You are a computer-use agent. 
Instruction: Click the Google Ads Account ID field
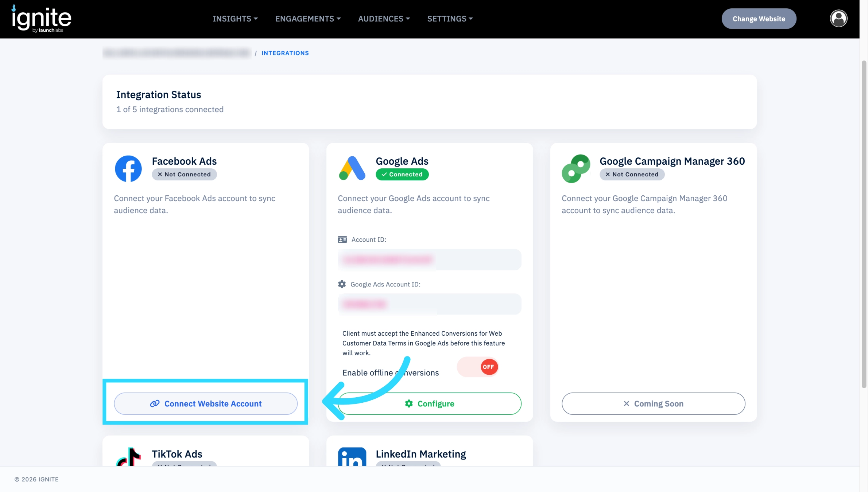click(430, 304)
